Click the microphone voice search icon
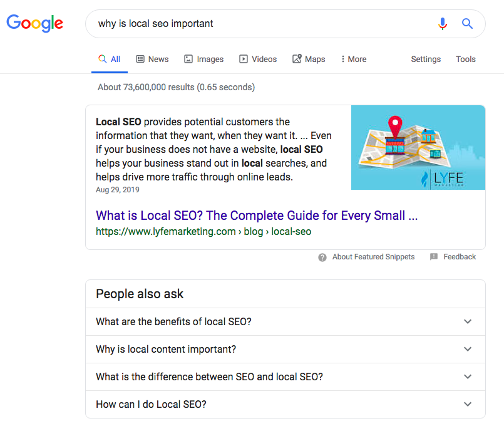The height and width of the screenshot is (421, 504). click(x=442, y=24)
